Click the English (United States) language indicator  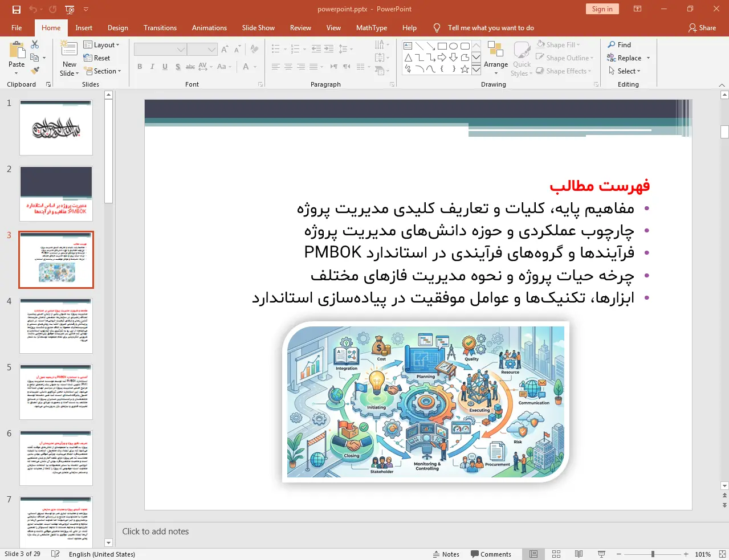(102, 554)
